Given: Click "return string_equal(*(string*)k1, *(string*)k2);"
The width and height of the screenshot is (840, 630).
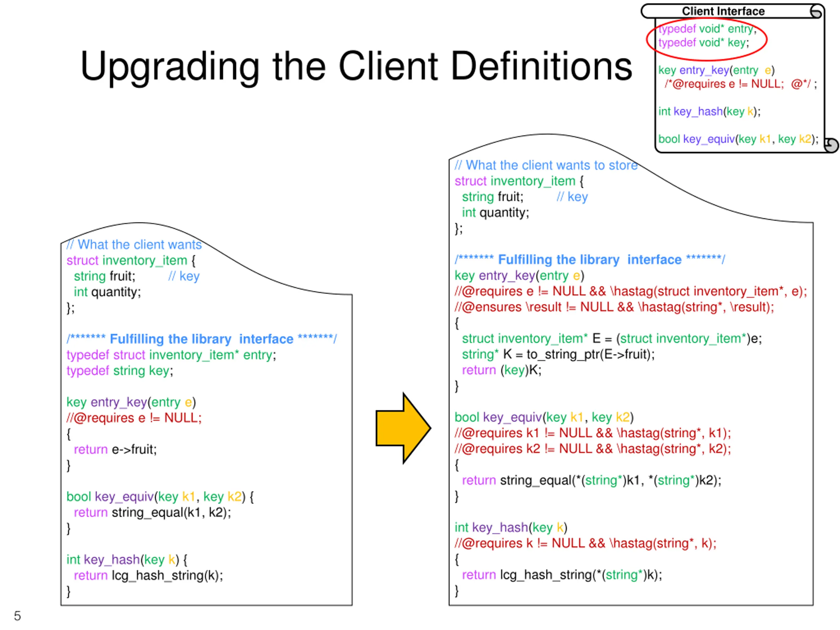Looking at the screenshot, I should pos(592,480).
